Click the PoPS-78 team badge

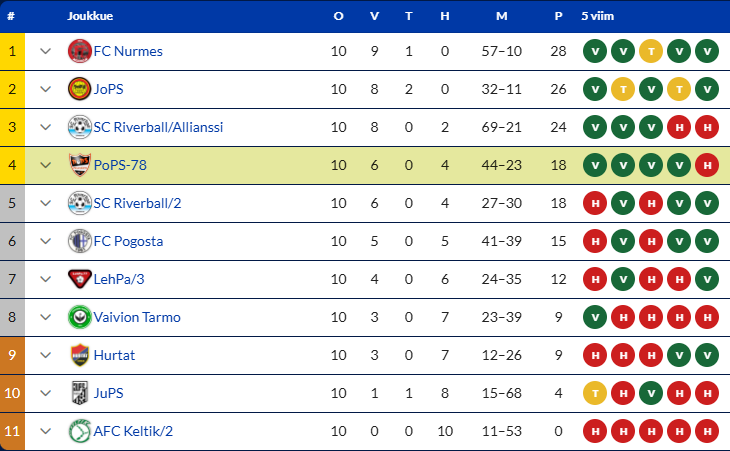(80, 165)
